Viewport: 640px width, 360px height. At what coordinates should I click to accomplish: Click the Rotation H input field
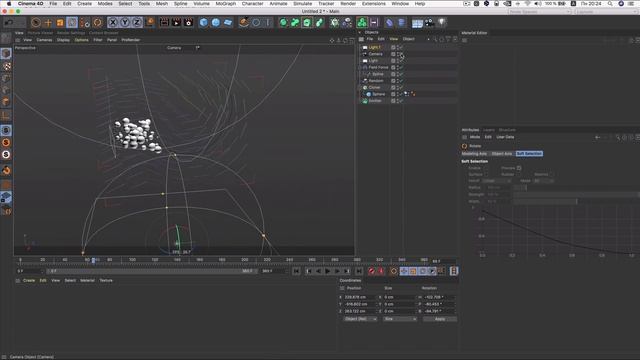pos(439,297)
